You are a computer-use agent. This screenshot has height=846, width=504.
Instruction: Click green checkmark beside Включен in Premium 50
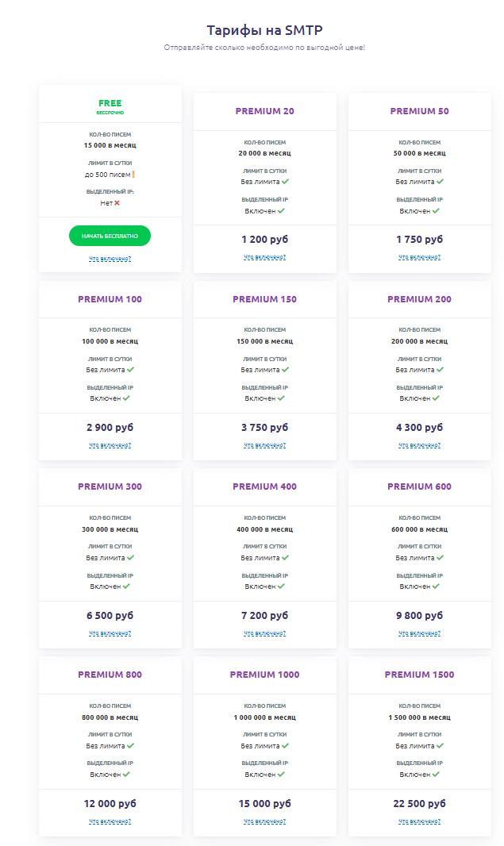click(x=436, y=211)
